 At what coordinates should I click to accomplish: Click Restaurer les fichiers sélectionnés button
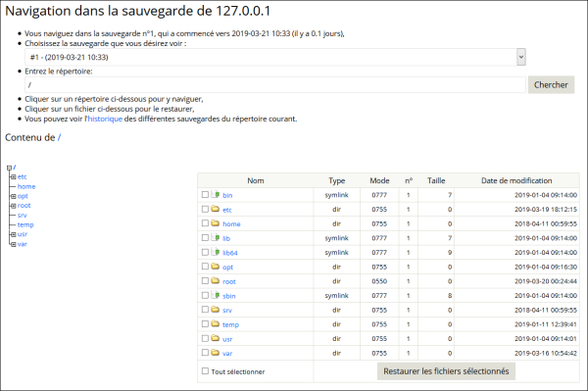pyautogui.click(x=446, y=371)
